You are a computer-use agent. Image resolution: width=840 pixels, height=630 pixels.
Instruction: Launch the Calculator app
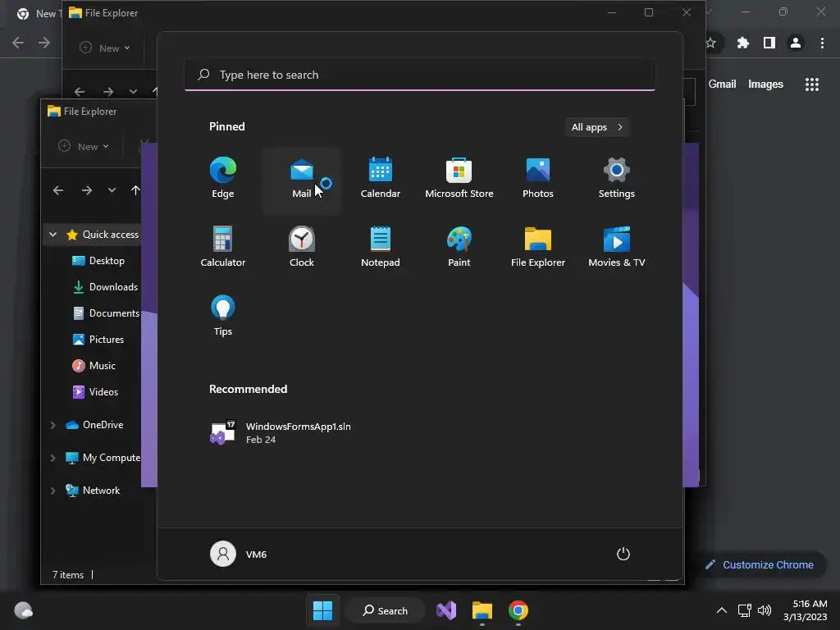223,247
